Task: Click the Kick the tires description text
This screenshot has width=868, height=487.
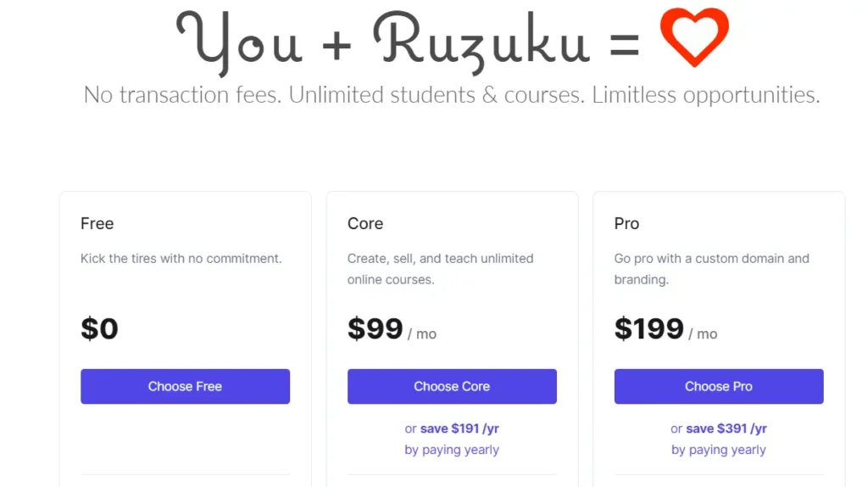Action: click(x=181, y=258)
